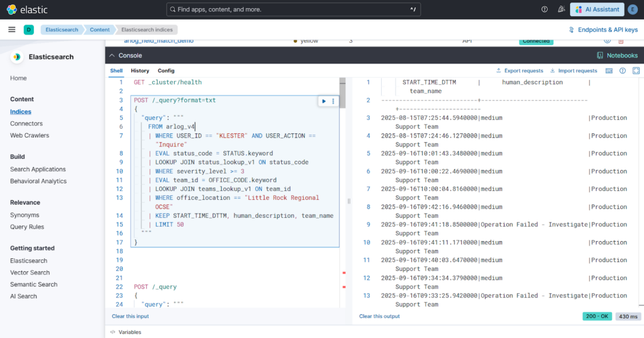Open the main navigation hamburger menu
Viewport: 644px width, 338px height.
click(12, 30)
